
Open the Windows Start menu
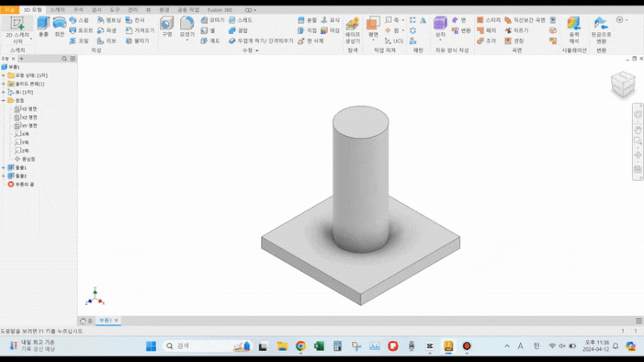(x=151, y=346)
